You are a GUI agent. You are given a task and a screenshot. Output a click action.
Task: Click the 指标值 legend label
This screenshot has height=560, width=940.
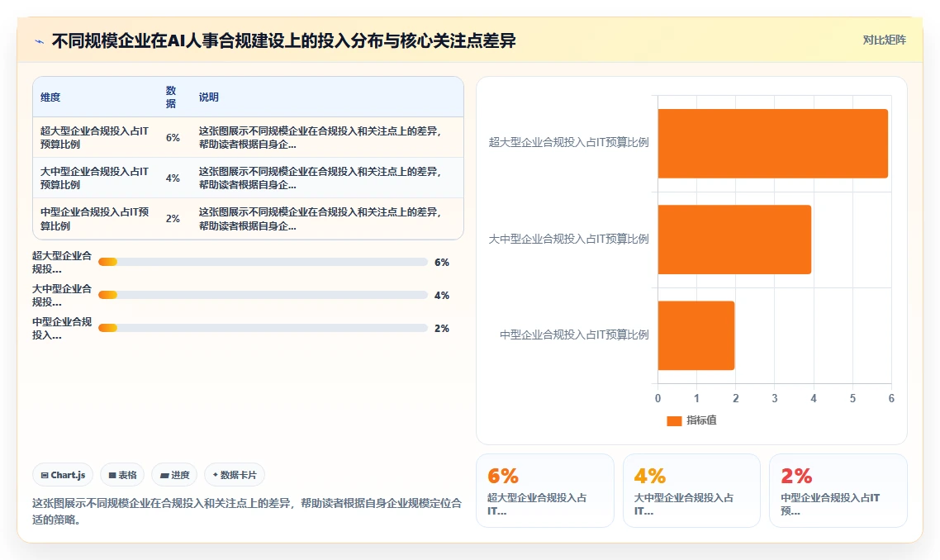[x=701, y=420]
